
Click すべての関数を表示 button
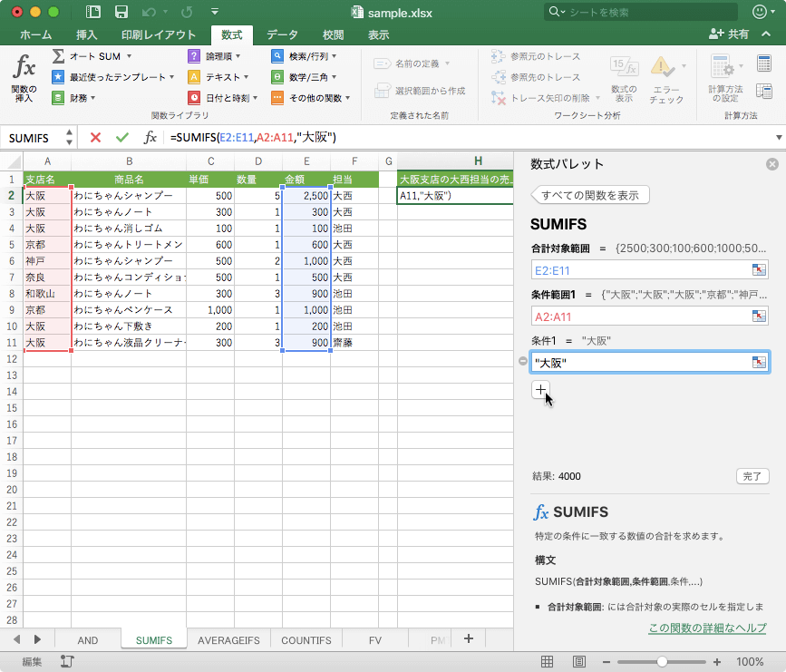coord(590,195)
